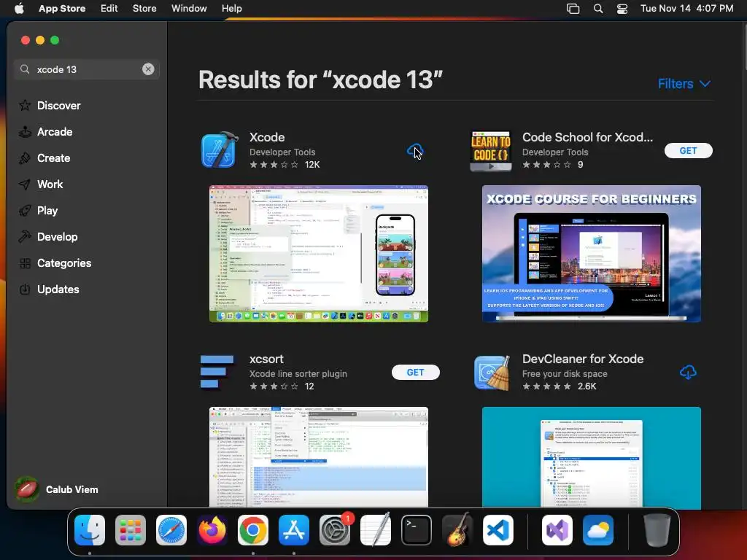The height and width of the screenshot is (560, 747).
Task: Open Launchpad from the Dock
Action: click(x=131, y=530)
